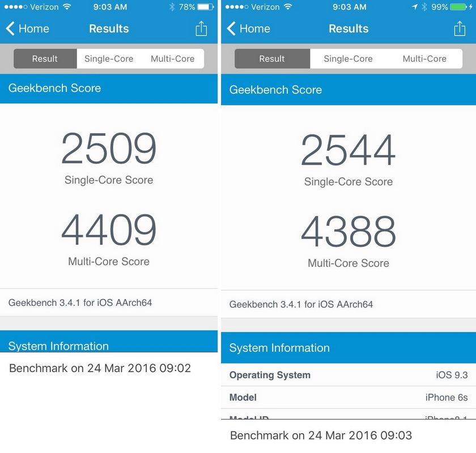Image resolution: width=476 pixels, height=453 pixels.
Task: Switch to Multi-Core tab in the right screen
Action: pos(424,58)
